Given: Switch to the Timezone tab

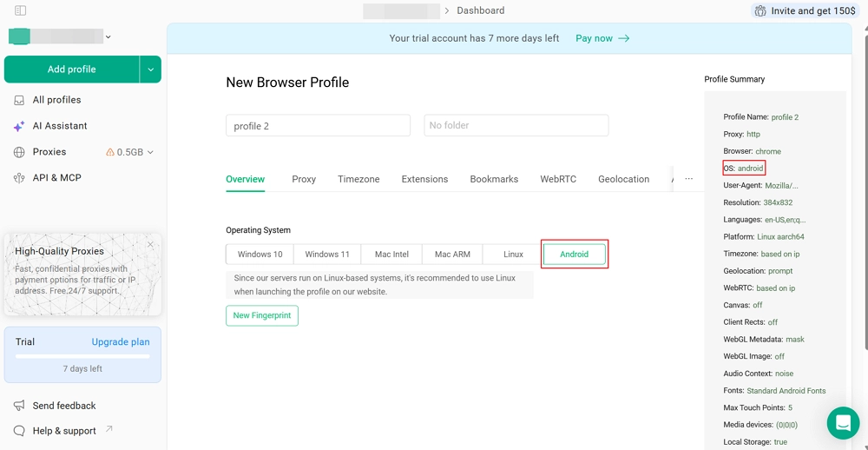Looking at the screenshot, I should [358, 179].
